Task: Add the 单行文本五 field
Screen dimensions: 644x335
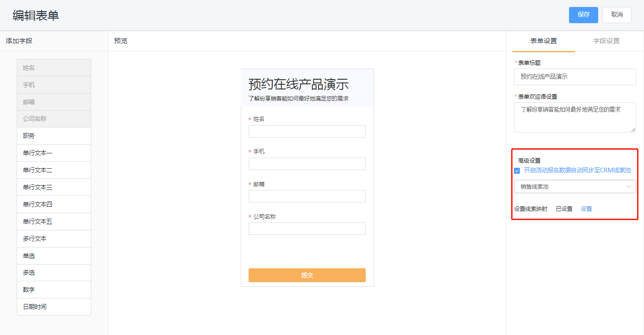Action: point(54,221)
